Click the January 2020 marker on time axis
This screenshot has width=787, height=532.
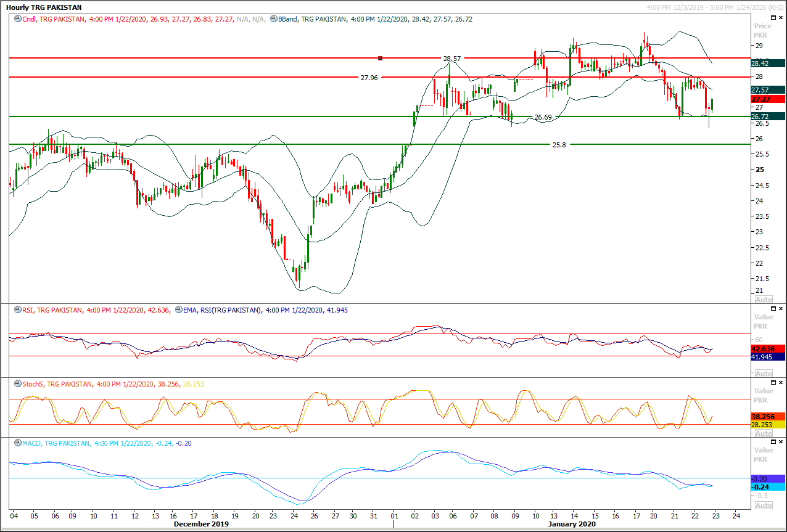tap(571, 524)
